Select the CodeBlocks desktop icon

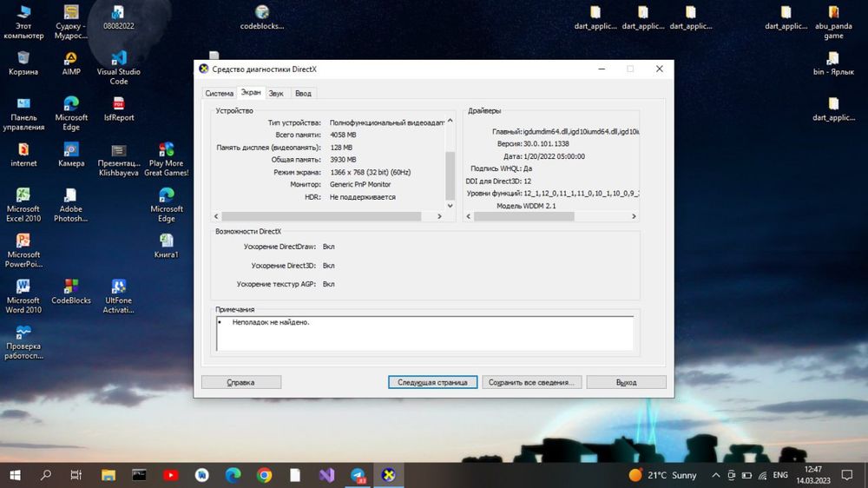tap(71, 292)
